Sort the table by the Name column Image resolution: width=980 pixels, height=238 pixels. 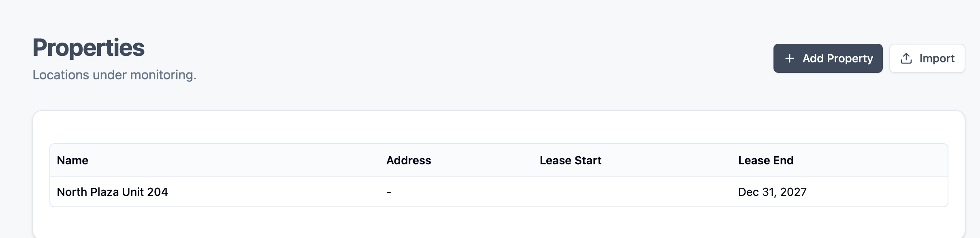[x=72, y=160]
